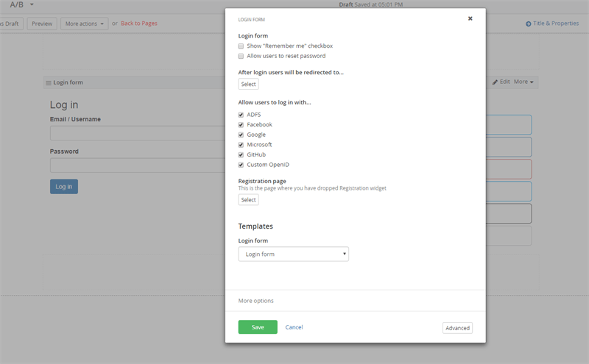The width and height of the screenshot is (589, 364).
Task: Click the "Log in" heading text
Action: pos(64,104)
